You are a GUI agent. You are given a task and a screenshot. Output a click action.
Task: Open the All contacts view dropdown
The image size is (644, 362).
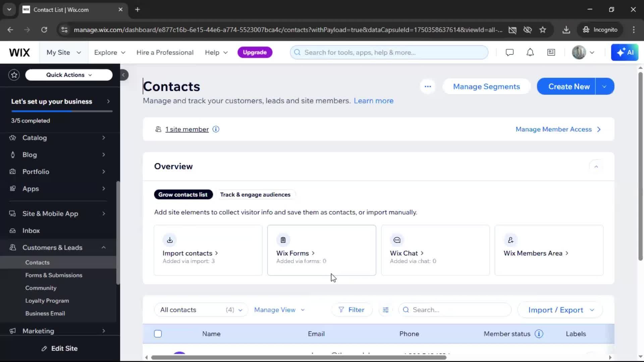click(201, 310)
